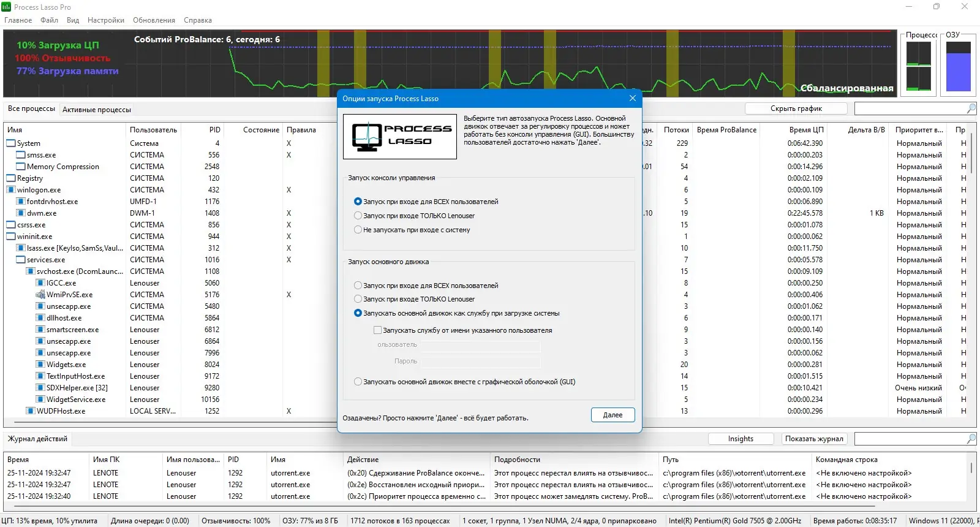
Task: Open the Главное menu
Action: click(x=18, y=20)
